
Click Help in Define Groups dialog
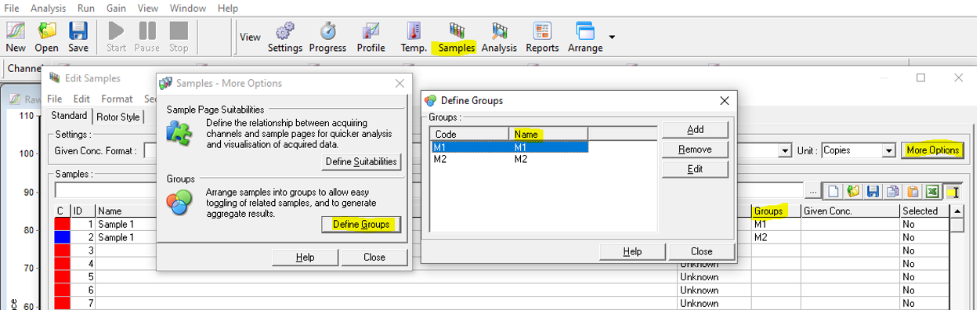click(632, 251)
